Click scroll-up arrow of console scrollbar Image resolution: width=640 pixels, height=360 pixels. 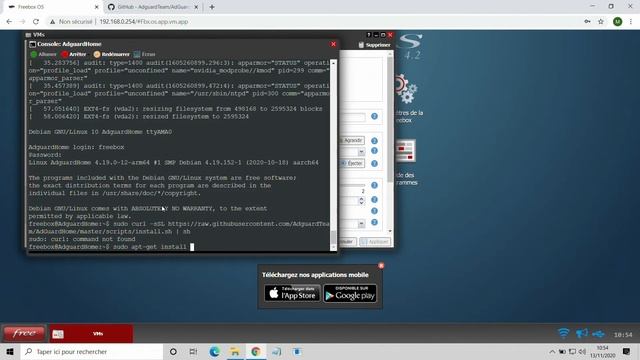333,63
